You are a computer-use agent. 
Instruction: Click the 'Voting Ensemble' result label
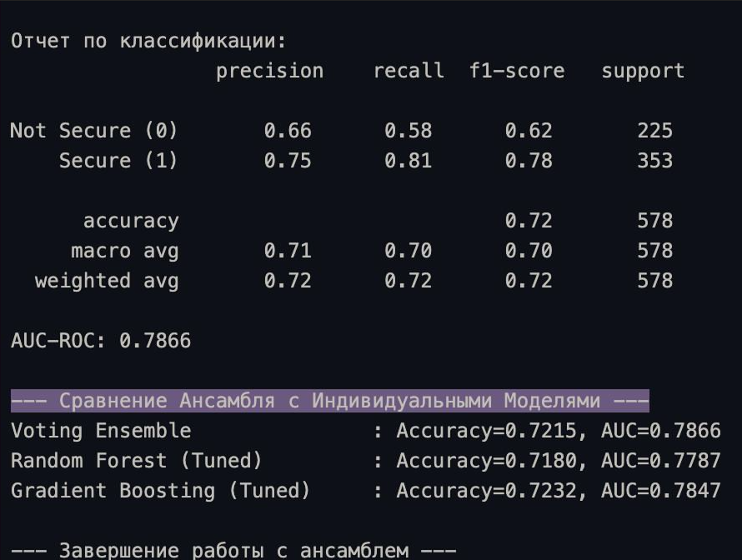pos(101,431)
